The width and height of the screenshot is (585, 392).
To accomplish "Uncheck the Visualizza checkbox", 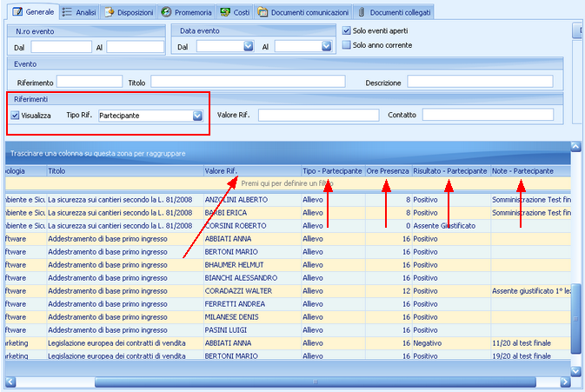I will pyautogui.click(x=16, y=115).
